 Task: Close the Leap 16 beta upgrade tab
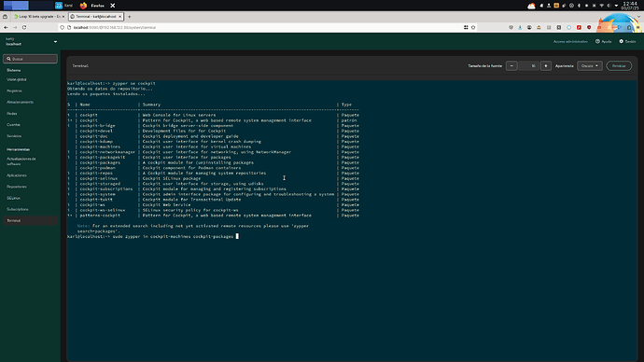63,17
